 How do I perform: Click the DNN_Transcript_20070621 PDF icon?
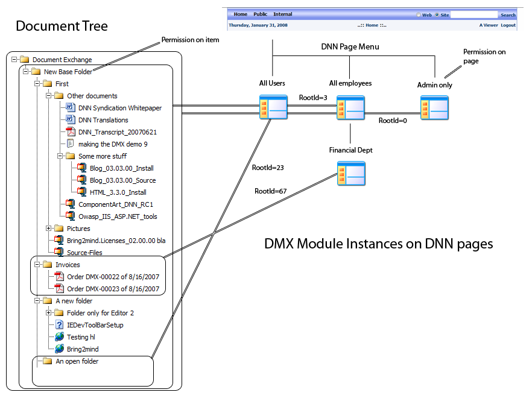71,132
